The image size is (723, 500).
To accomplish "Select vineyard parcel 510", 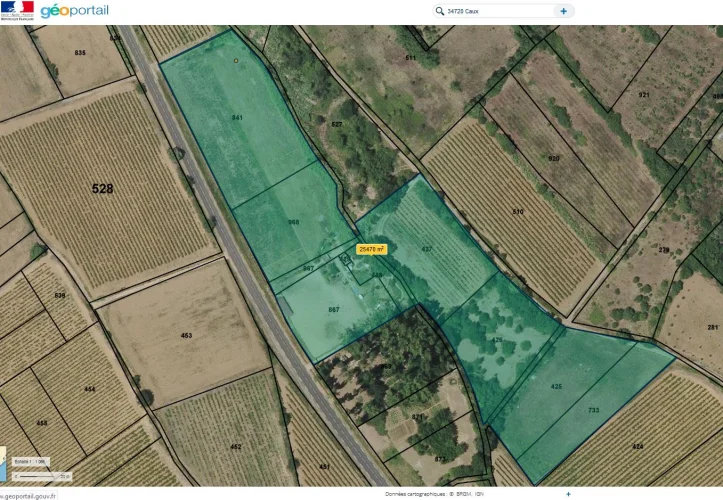I will pos(517,212).
